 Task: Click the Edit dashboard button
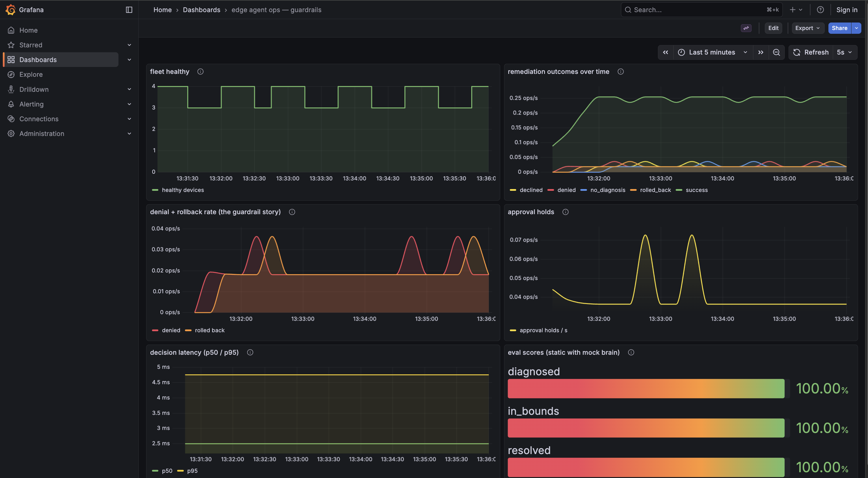coord(773,28)
